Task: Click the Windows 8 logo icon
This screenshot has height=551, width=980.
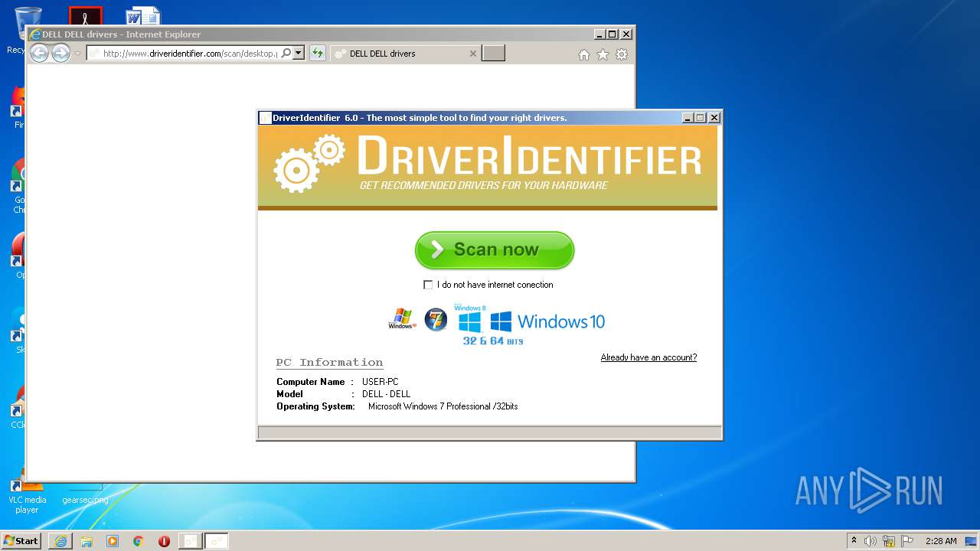Action: coord(470,319)
